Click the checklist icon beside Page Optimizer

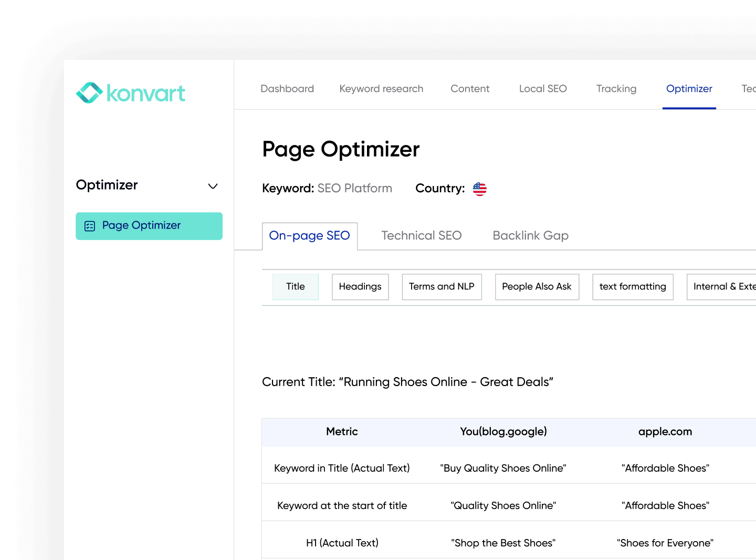pos(89,225)
